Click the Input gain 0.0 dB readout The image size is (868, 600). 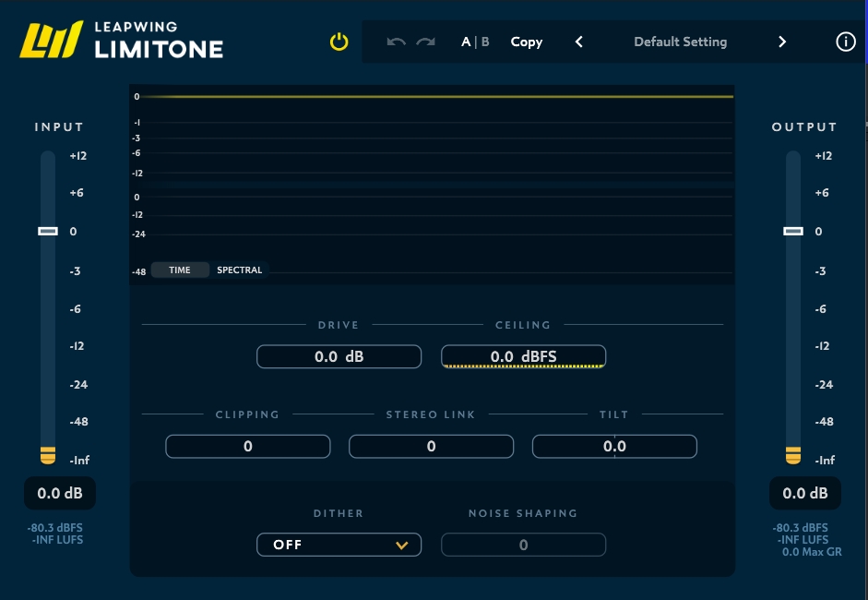coord(60,493)
